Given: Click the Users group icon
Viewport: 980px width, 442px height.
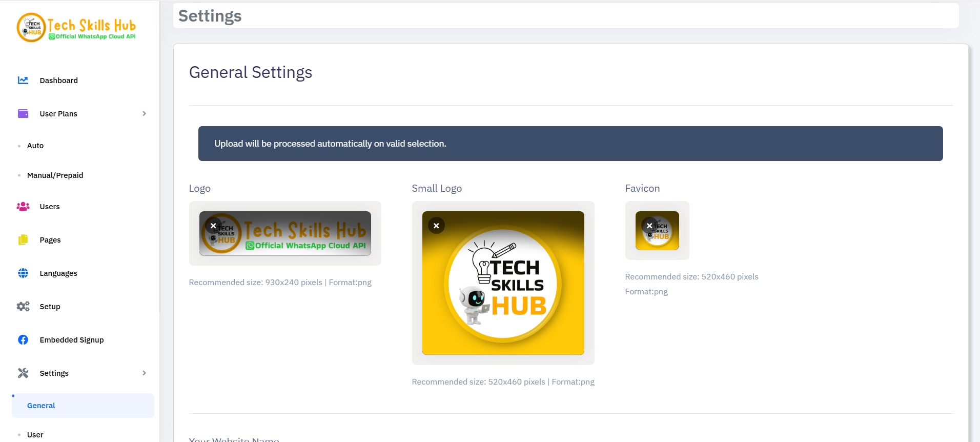Looking at the screenshot, I should 23,207.
